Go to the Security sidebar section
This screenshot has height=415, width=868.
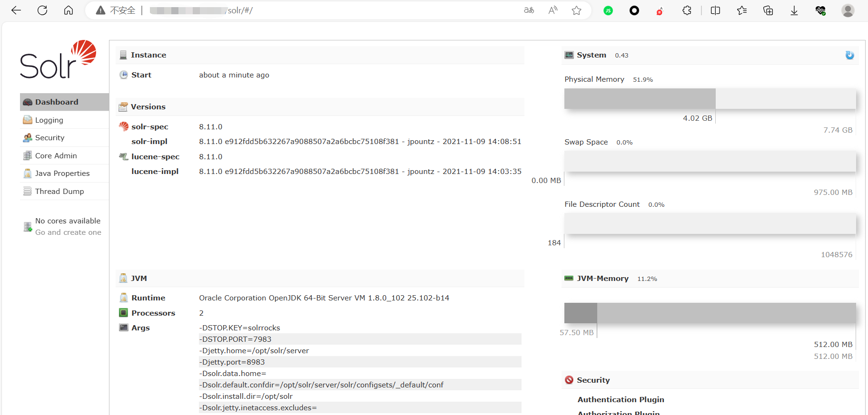tap(49, 138)
